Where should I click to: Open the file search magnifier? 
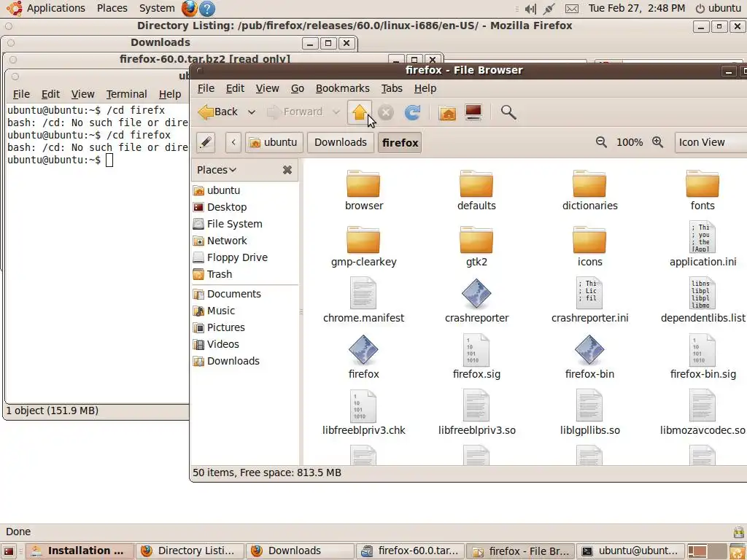pos(508,112)
